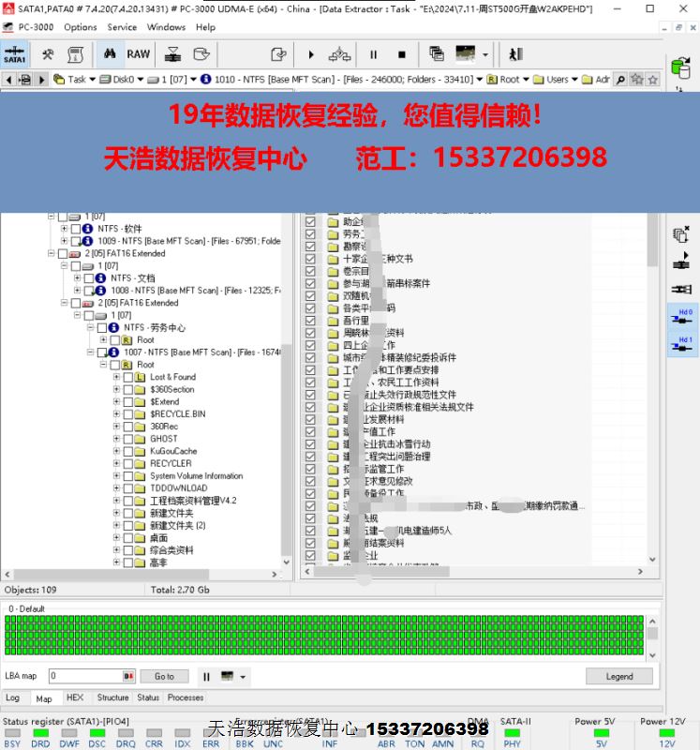Toggle the KuGouCache folder checkbox

128,451
